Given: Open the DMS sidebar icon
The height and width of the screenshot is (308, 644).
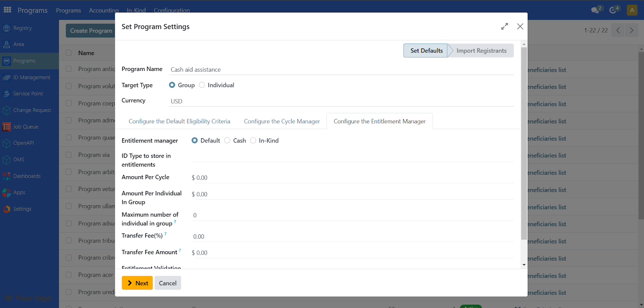Looking at the screenshot, I should point(6,160).
